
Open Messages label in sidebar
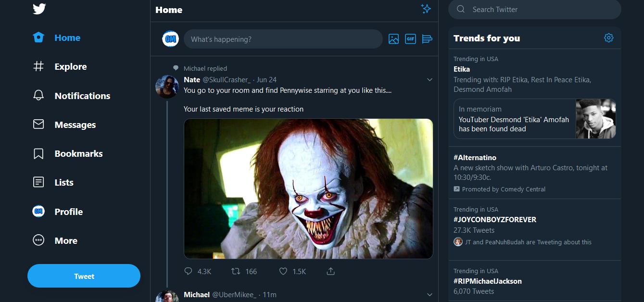(x=75, y=125)
